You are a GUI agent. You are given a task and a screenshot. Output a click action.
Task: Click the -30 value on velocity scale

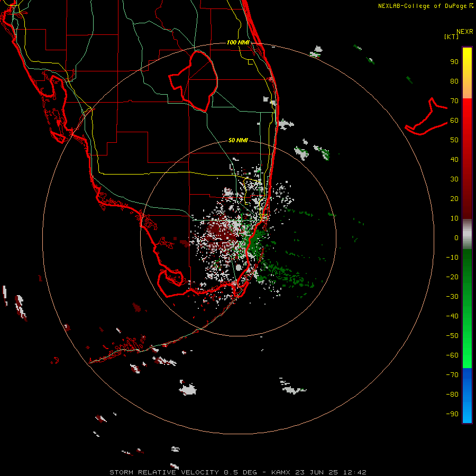(452, 297)
